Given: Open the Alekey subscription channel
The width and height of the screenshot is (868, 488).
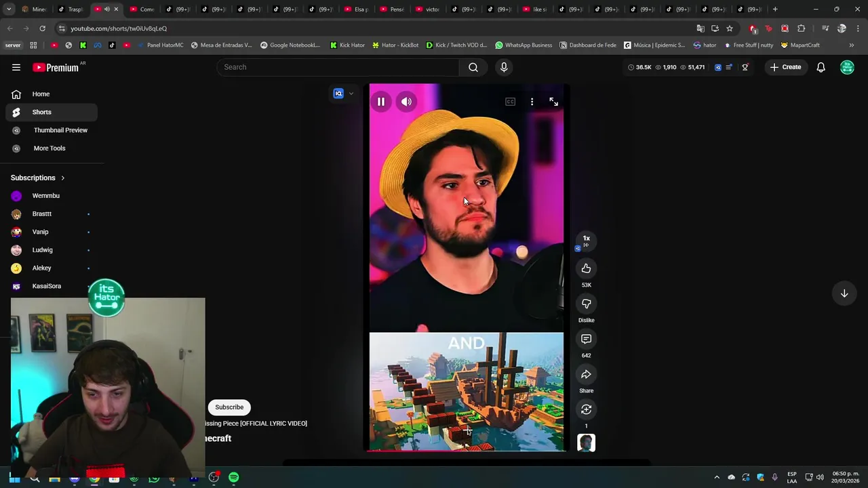Looking at the screenshot, I should click(52, 268).
